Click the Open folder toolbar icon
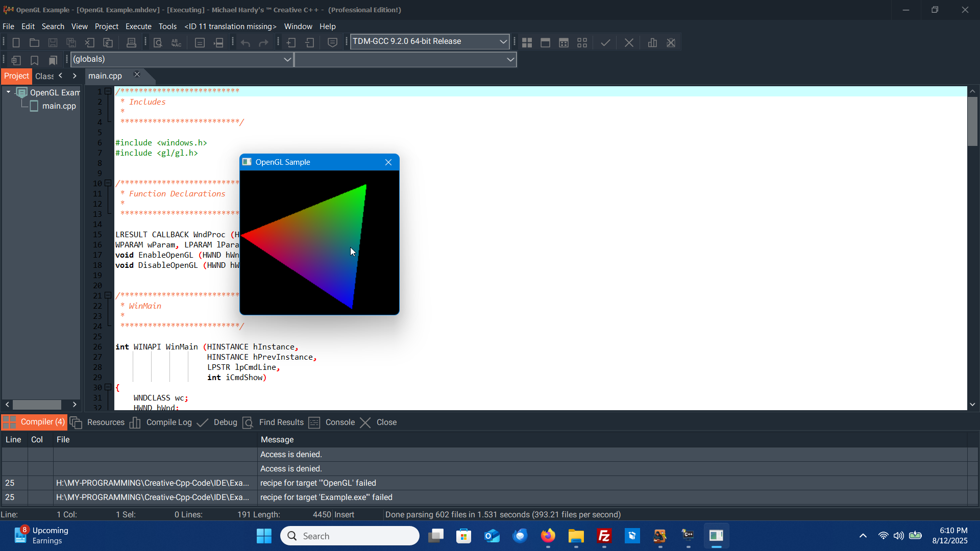The width and height of the screenshot is (980, 551). coord(34,43)
